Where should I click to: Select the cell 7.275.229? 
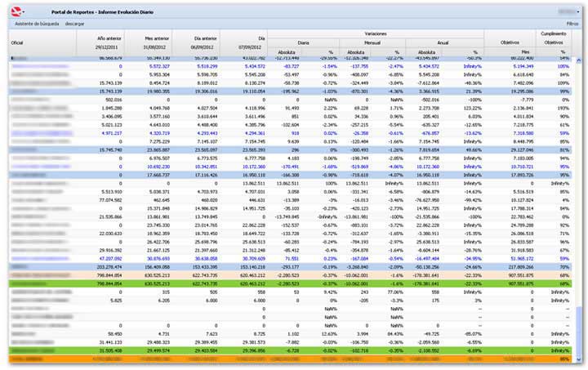160,141
